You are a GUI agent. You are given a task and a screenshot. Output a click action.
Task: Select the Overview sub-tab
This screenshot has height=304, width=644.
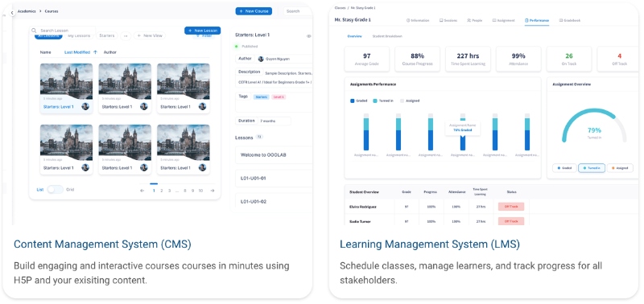354,36
